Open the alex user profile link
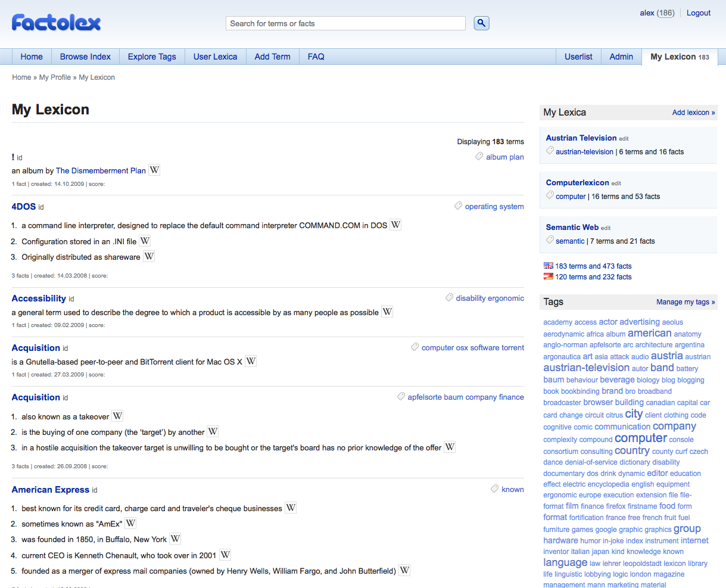726x588 pixels. coord(647,13)
